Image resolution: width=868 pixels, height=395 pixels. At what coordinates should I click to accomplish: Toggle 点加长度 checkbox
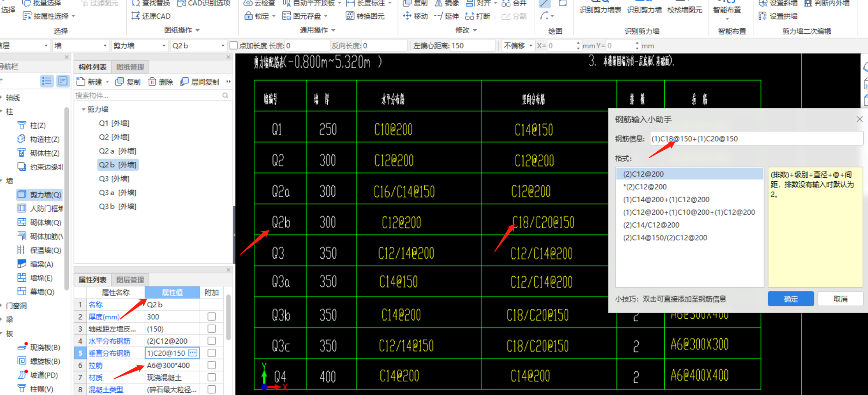pos(234,45)
